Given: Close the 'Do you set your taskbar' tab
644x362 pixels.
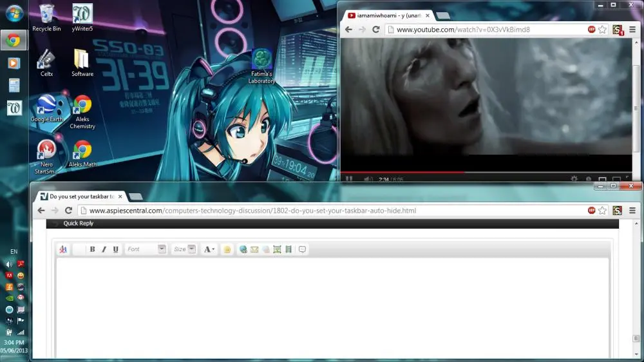Looking at the screenshot, I should pyautogui.click(x=120, y=196).
